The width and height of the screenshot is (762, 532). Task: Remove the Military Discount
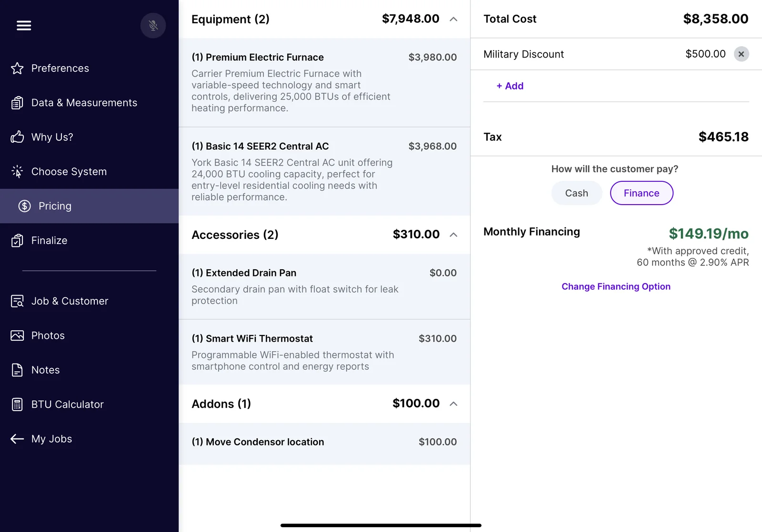point(741,54)
